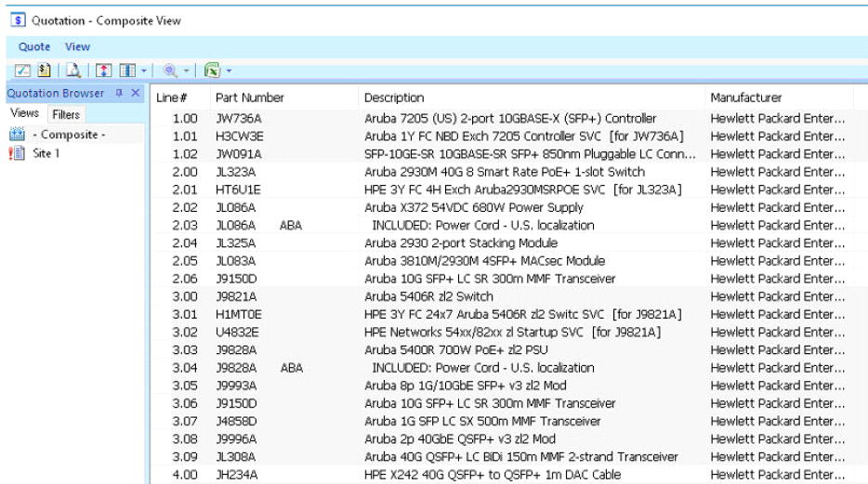Image resolution: width=868 pixels, height=484 pixels.
Task: Select the Site 1 tree item
Action: pyautogui.click(x=46, y=153)
